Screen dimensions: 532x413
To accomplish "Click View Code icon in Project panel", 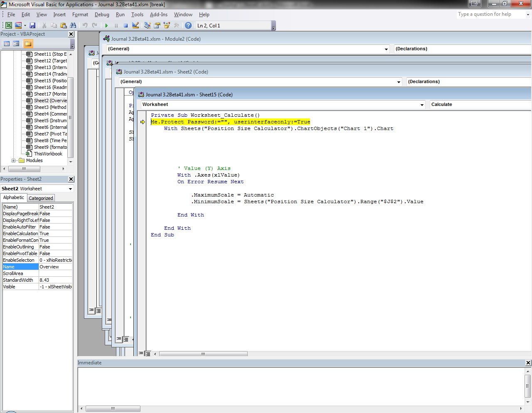I will pos(7,44).
